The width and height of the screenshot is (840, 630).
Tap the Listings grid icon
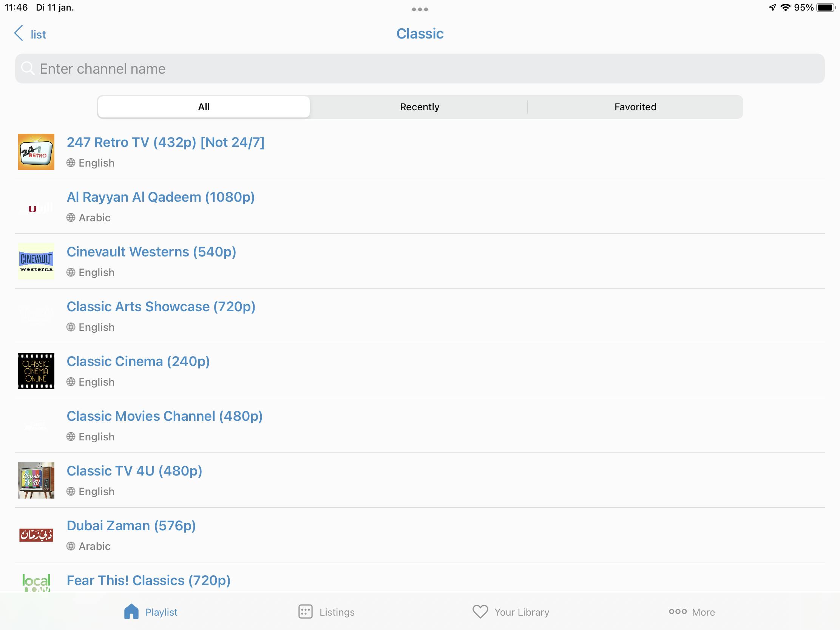coord(305,612)
